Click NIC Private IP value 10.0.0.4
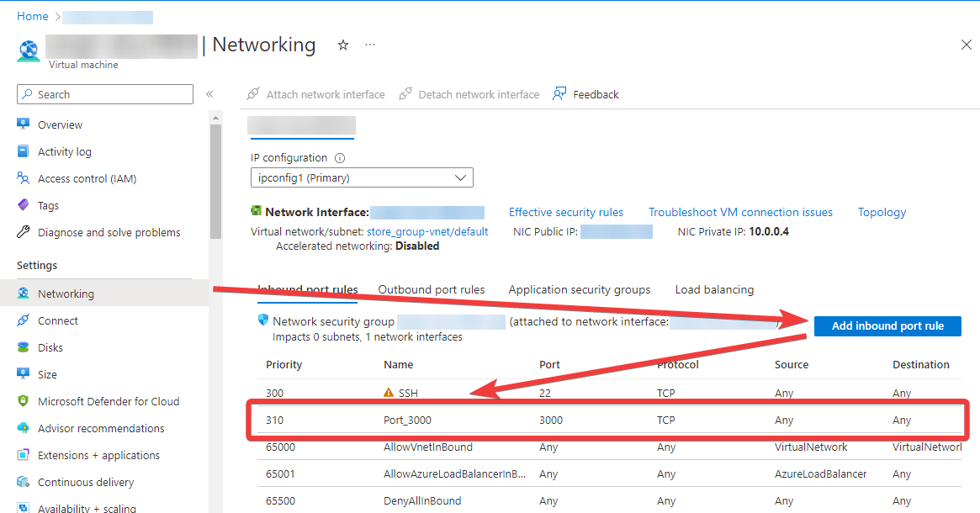The image size is (980, 513). pos(769,231)
